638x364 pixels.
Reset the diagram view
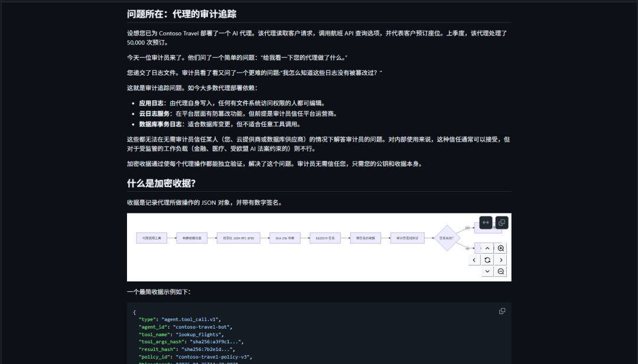487,260
